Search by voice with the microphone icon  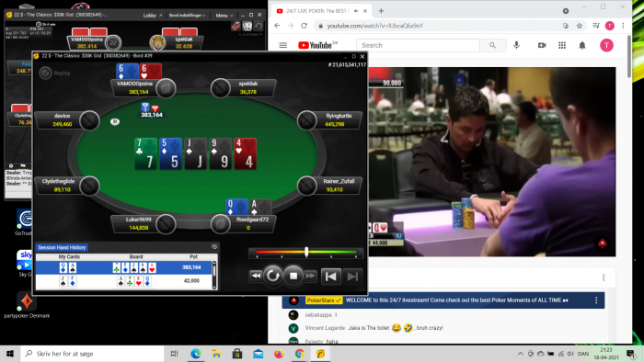(x=517, y=45)
